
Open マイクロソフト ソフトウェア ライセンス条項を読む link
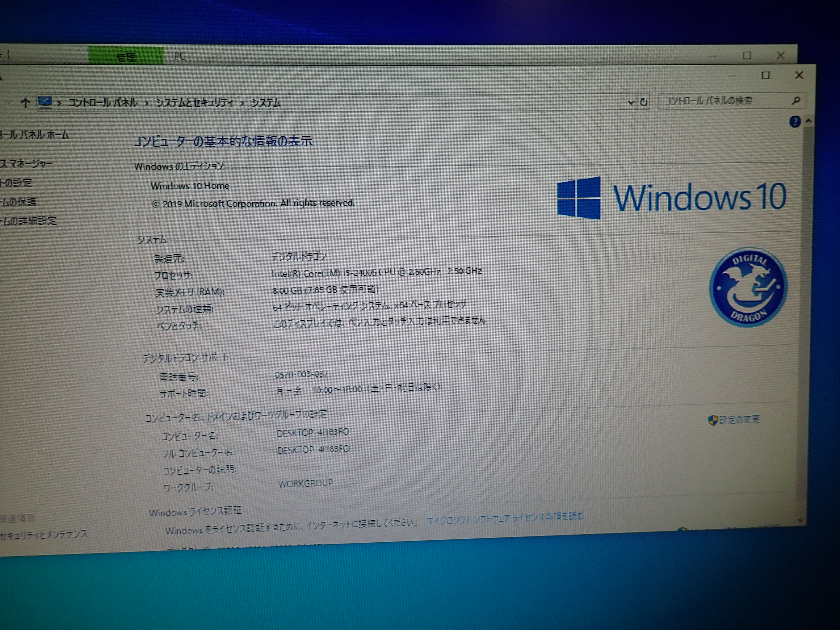[505, 518]
